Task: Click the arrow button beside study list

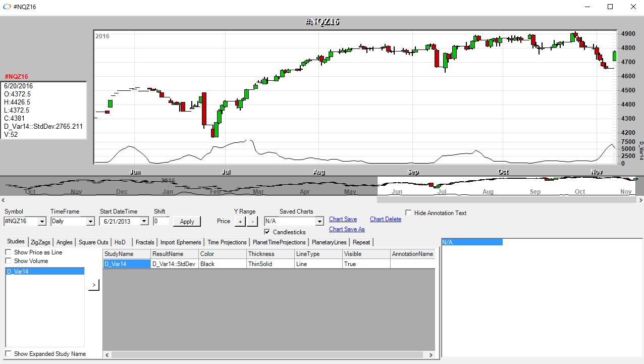Action: (x=94, y=285)
